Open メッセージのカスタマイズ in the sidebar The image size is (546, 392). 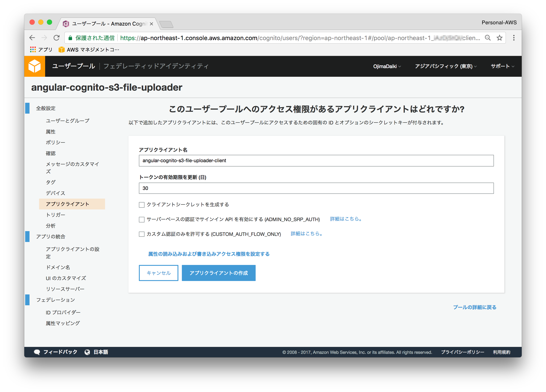72,168
